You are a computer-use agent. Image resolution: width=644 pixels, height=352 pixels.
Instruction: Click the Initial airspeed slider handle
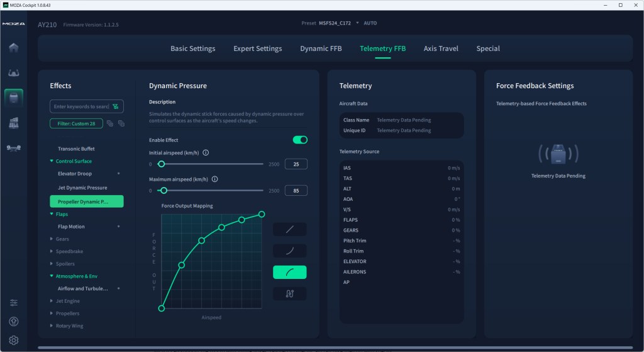click(162, 164)
